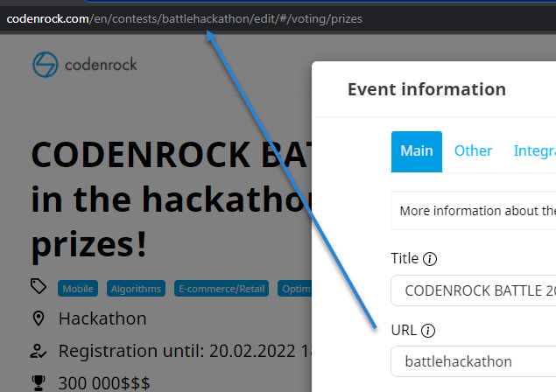
Task: Click the Hackathon location text
Action: tap(102, 318)
